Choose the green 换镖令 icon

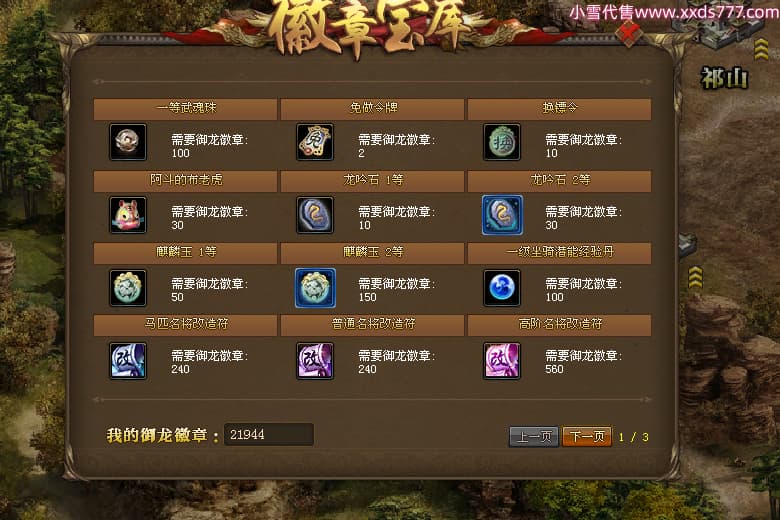point(502,142)
